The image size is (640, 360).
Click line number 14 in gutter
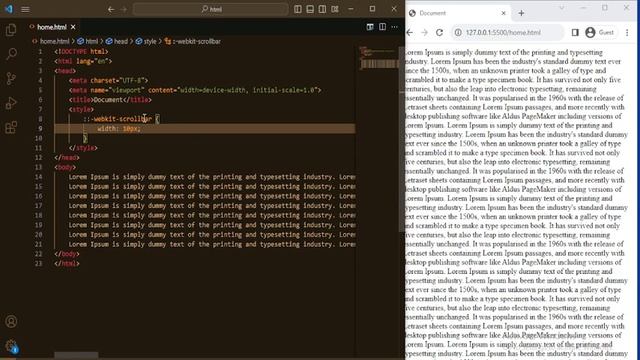pos(38,177)
